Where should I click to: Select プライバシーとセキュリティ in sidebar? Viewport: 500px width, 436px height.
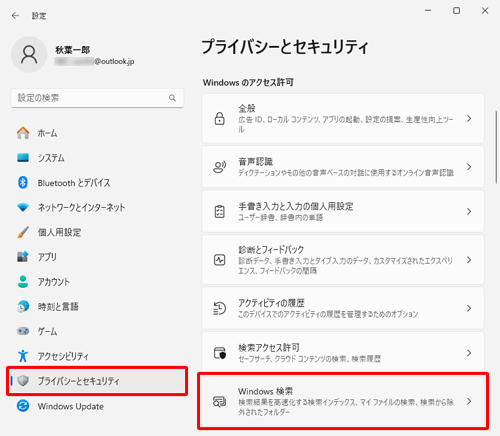coord(97,381)
